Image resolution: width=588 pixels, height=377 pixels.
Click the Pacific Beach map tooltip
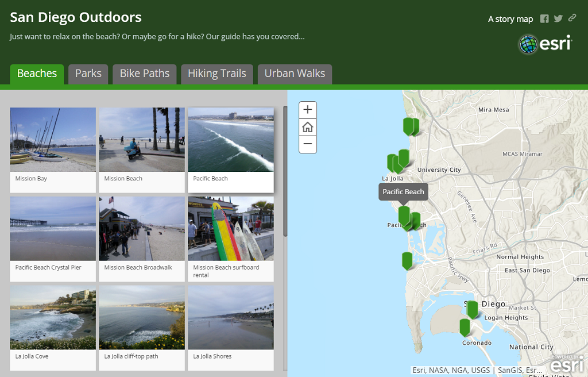(403, 191)
